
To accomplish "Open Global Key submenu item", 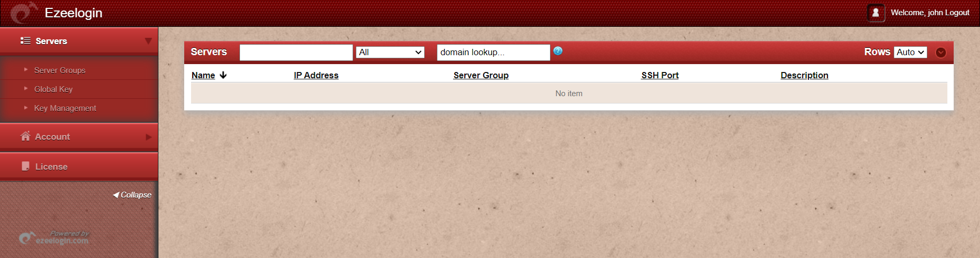I will tap(53, 89).
